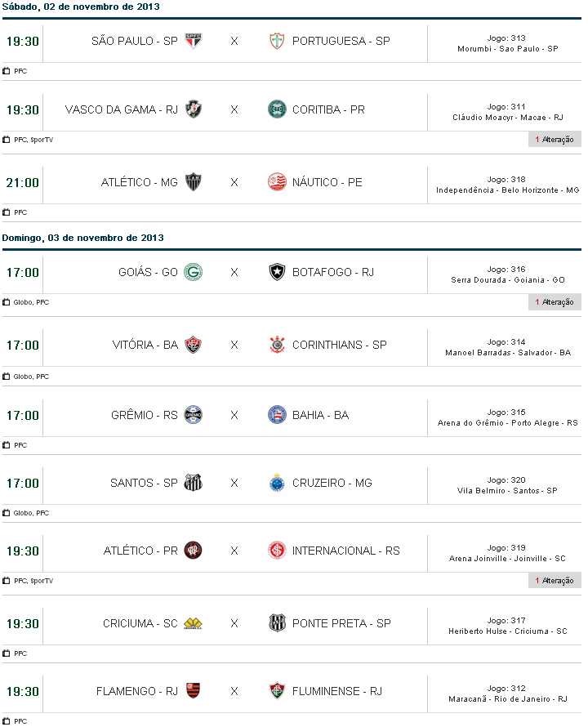Click the São Paulo club crest
The width and height of the screenshot is (588, 727).
coord(194,41)
